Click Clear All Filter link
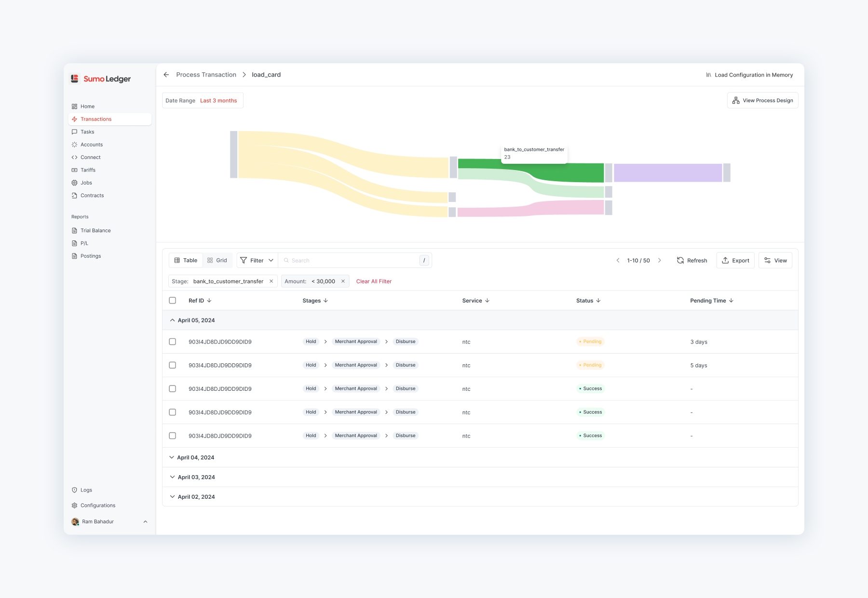Viewport: 868px width, 598px height. (x=374, y=281)
